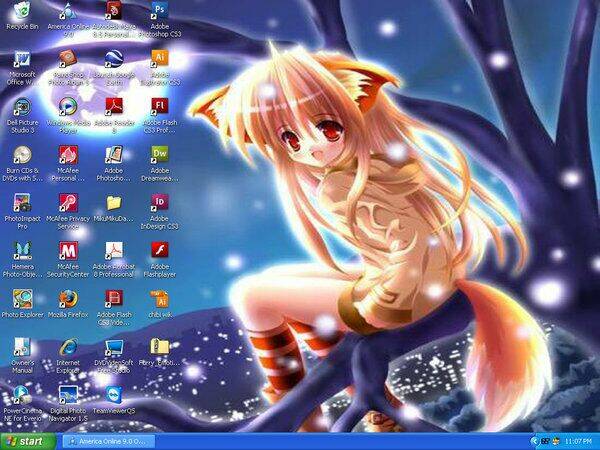
Task: Open the Adobe Flash Player icon
Action: point(160,250)
